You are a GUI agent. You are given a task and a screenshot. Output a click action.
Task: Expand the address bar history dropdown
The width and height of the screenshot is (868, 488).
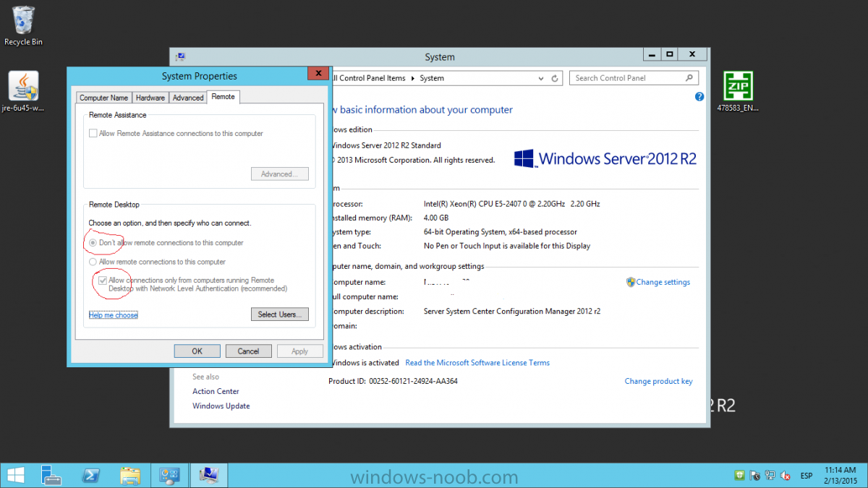[x=540, y=78]
